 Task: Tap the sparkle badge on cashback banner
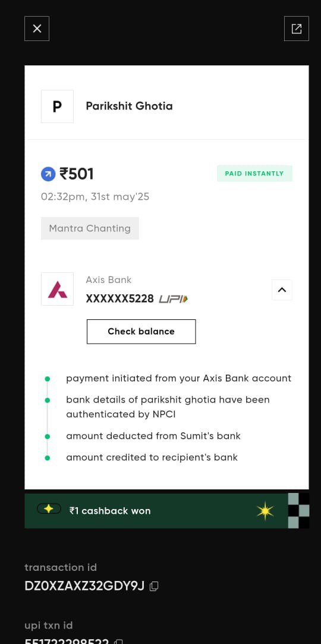point(49,509)
